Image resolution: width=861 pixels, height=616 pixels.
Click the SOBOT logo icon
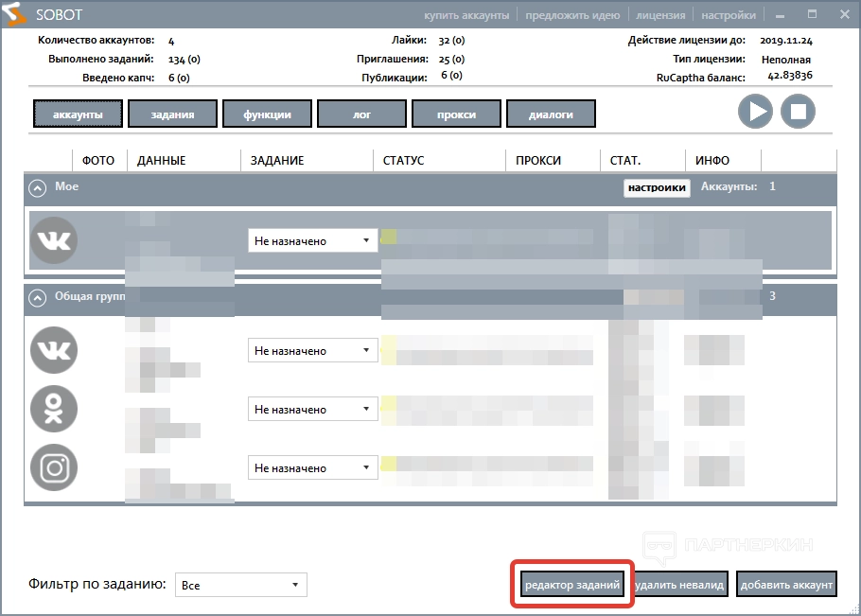pos(17,15)
